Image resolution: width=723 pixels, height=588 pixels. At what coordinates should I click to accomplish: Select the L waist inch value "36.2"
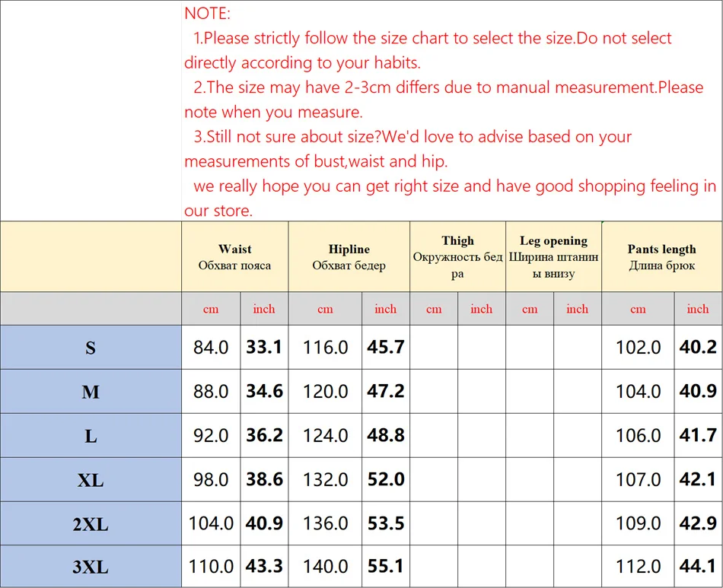coord(264,435)
